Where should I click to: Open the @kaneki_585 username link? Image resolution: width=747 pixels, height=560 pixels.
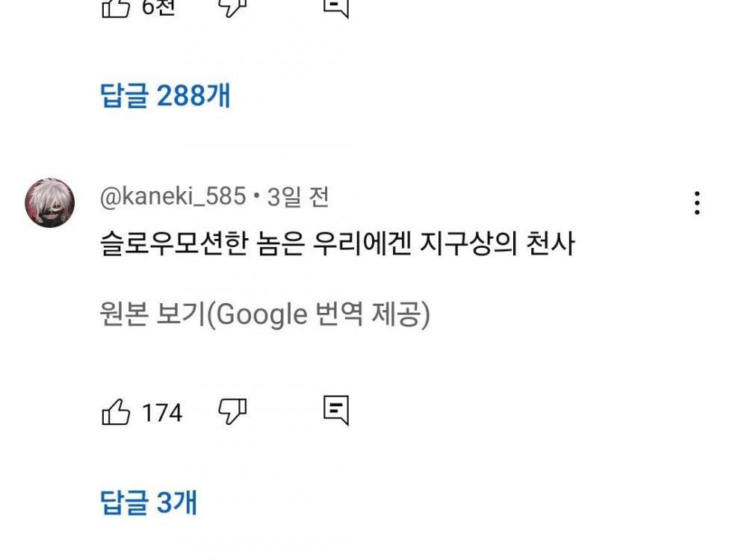[173, 197]
